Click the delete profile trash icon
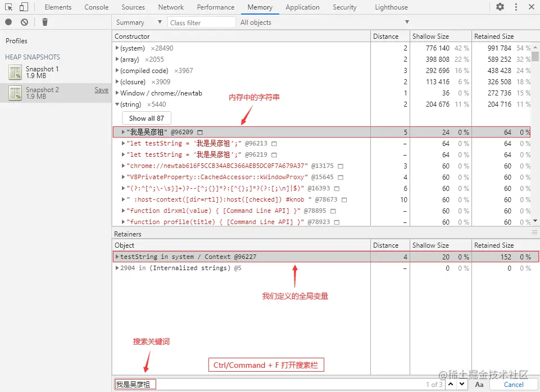Image resolution: width=540 pixels, height=392 pixels. point(45,22)
